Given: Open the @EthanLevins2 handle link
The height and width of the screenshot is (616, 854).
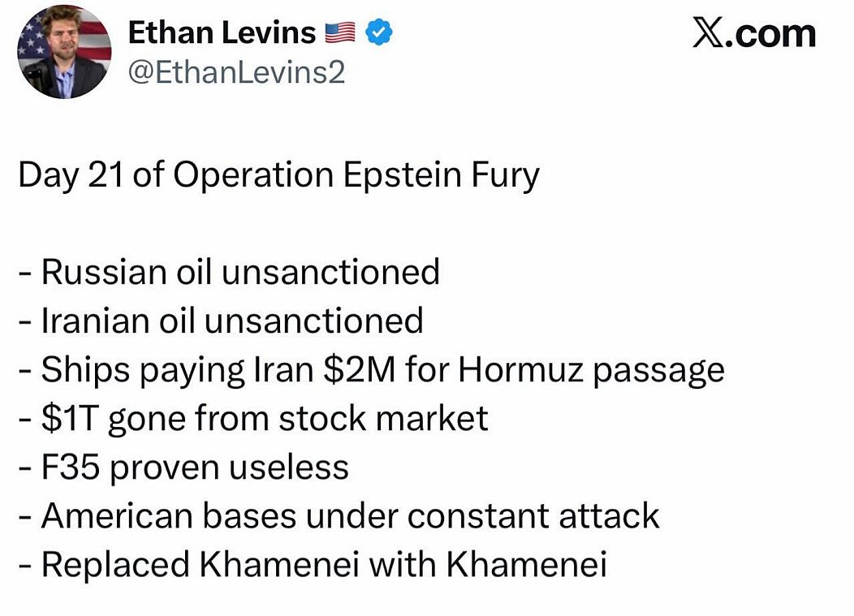Looking at the screenshot, I should click(236, 73).
